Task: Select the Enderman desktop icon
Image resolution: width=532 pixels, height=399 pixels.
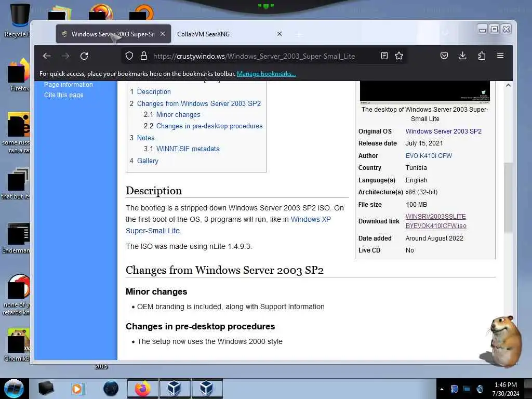Action: pyautogui.click(x=17, y=238)
